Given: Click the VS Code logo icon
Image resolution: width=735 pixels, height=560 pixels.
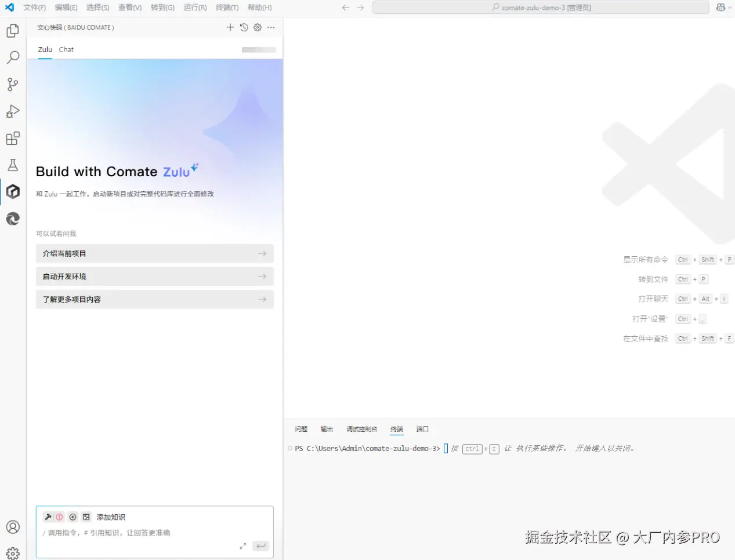Looking at the screenshot, I should tap(9, 8).
